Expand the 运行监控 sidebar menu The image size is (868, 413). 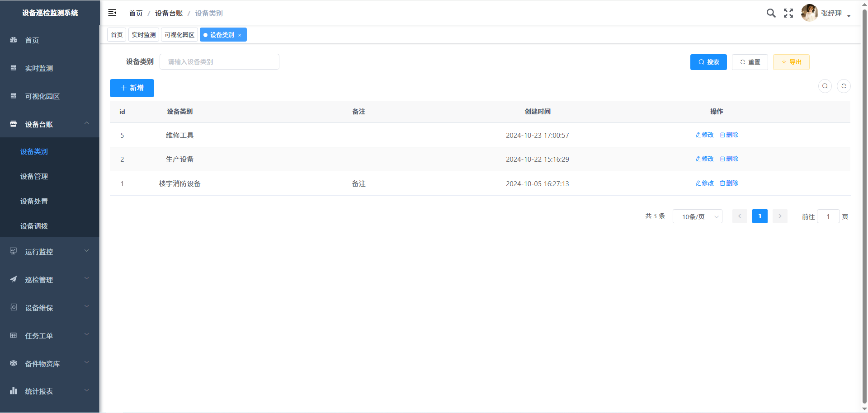coord(50,252)
